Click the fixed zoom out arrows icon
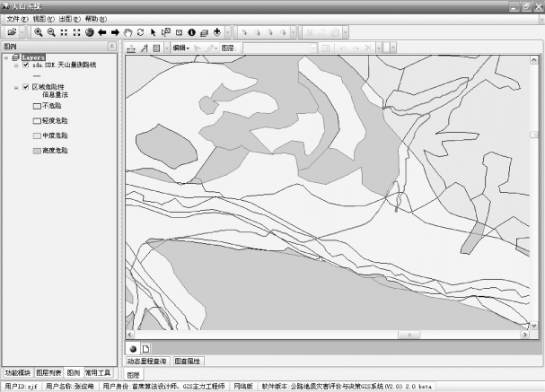 (x=77, y=32)
